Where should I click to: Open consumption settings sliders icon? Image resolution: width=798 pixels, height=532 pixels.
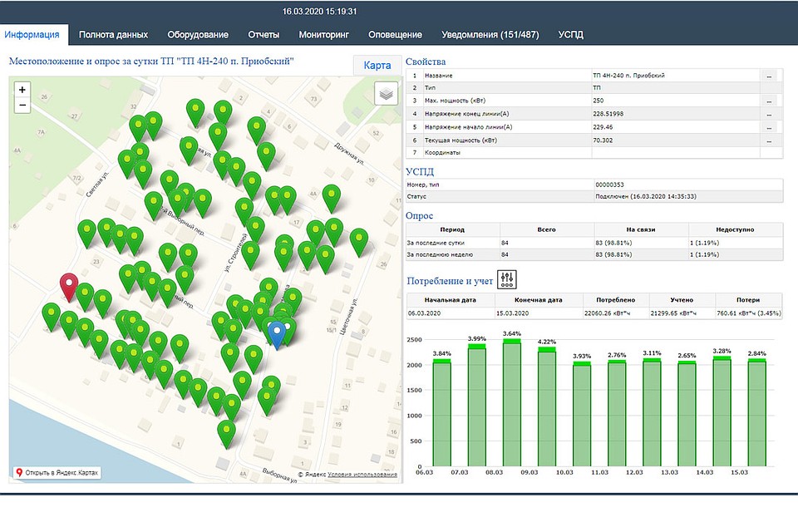click(x=507, y=279)
